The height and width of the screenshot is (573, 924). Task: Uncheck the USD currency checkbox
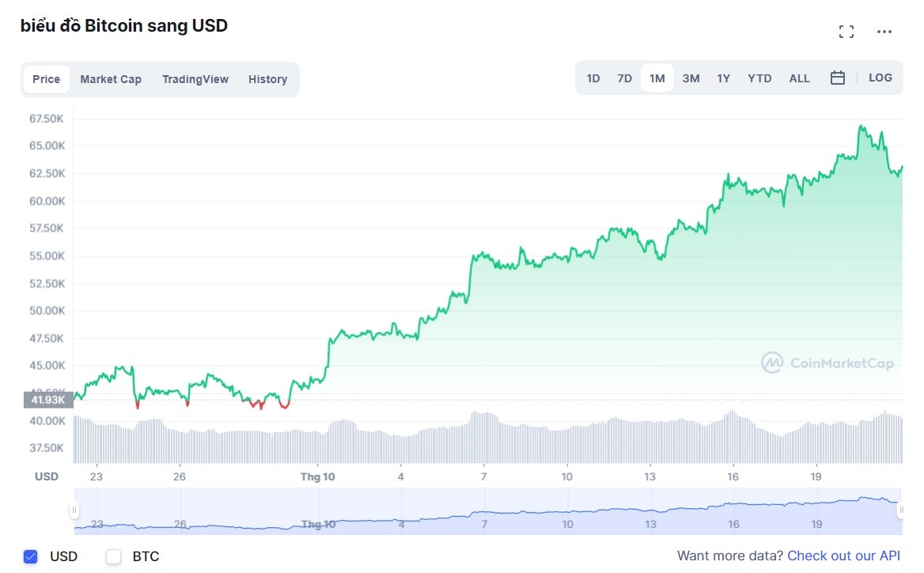(x=30, y=556)
